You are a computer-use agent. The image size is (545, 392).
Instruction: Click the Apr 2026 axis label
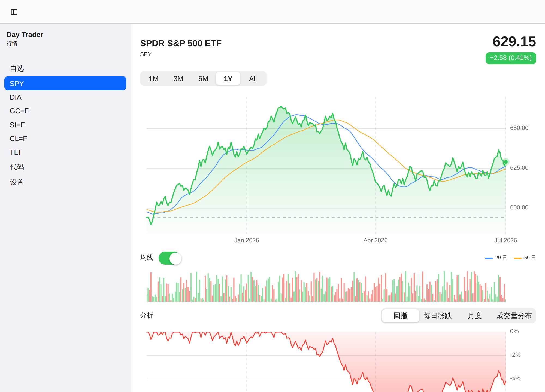coord(376,240)
